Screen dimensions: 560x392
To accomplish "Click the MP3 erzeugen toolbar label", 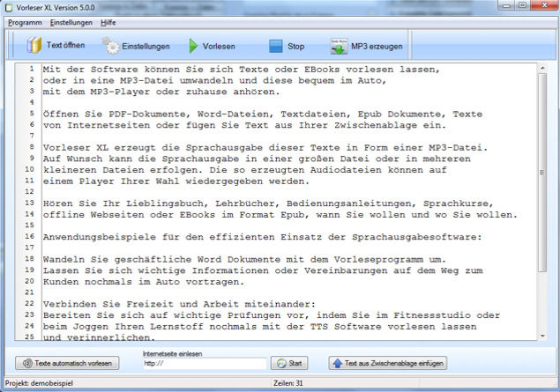I will point(377,47).
